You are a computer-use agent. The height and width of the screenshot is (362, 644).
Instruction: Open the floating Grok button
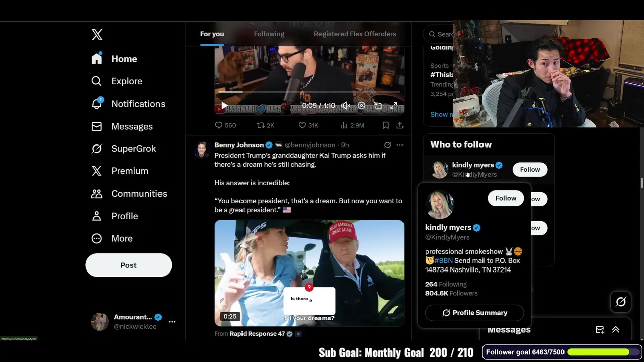point(621,302)
